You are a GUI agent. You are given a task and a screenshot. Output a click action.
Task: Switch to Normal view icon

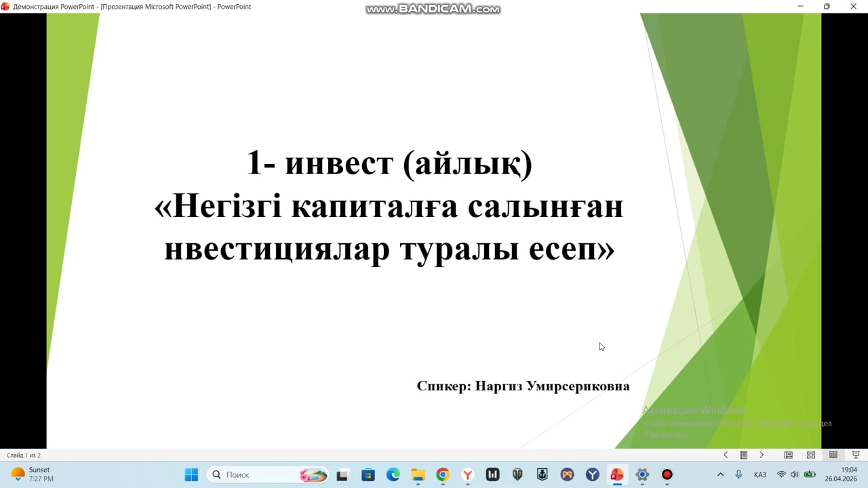point(788,455)
